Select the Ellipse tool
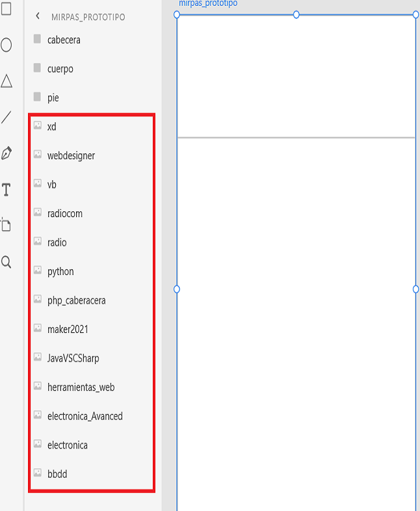The height and width of the screenshot is (511, 420). [6, 45]
